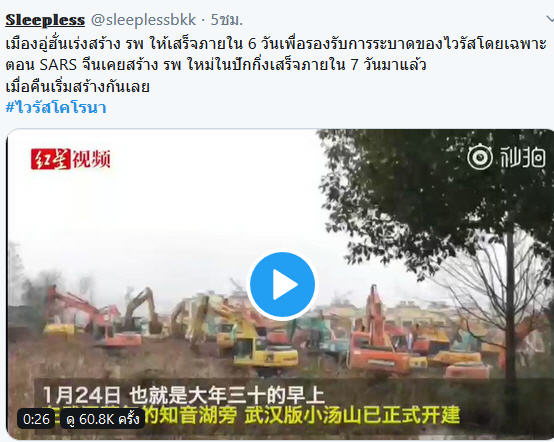Open the tweet options chevron menu
Image resolution: width=554 pixels, height=442 pixels.
(x=550, y=19)
